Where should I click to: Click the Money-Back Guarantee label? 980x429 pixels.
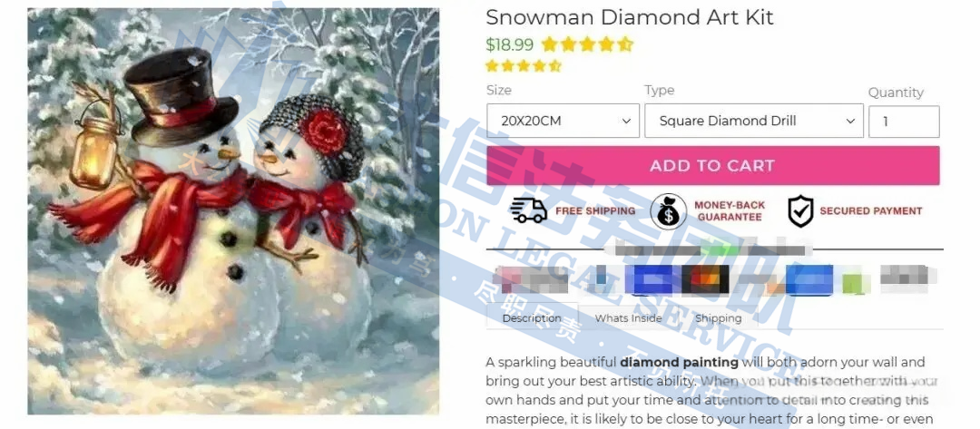tap(730, 211)
